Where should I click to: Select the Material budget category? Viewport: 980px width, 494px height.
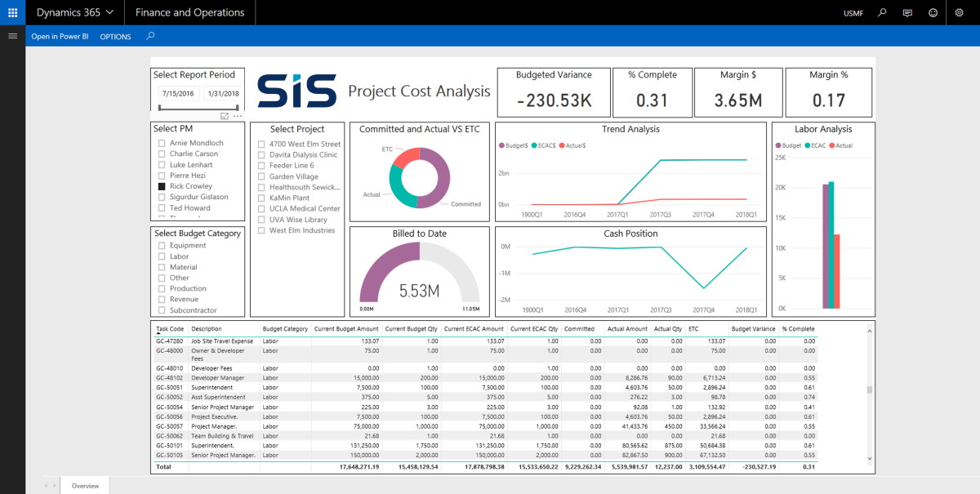[162, 267]
